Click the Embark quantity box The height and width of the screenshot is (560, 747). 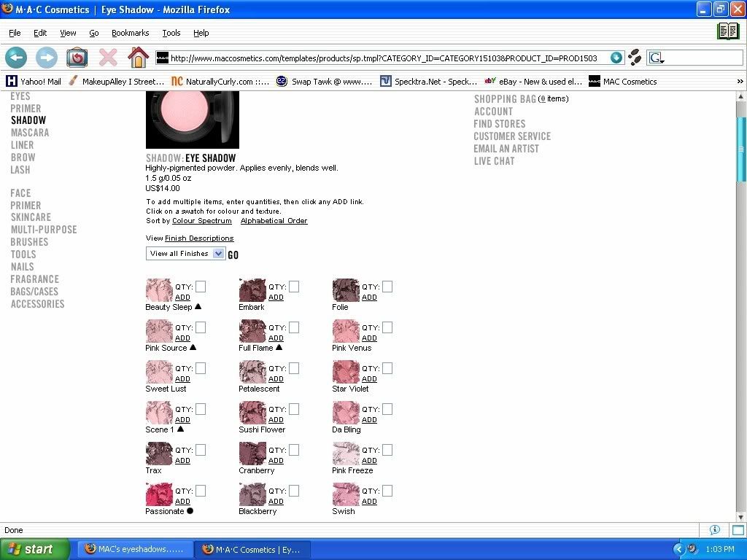pos(294,286)
